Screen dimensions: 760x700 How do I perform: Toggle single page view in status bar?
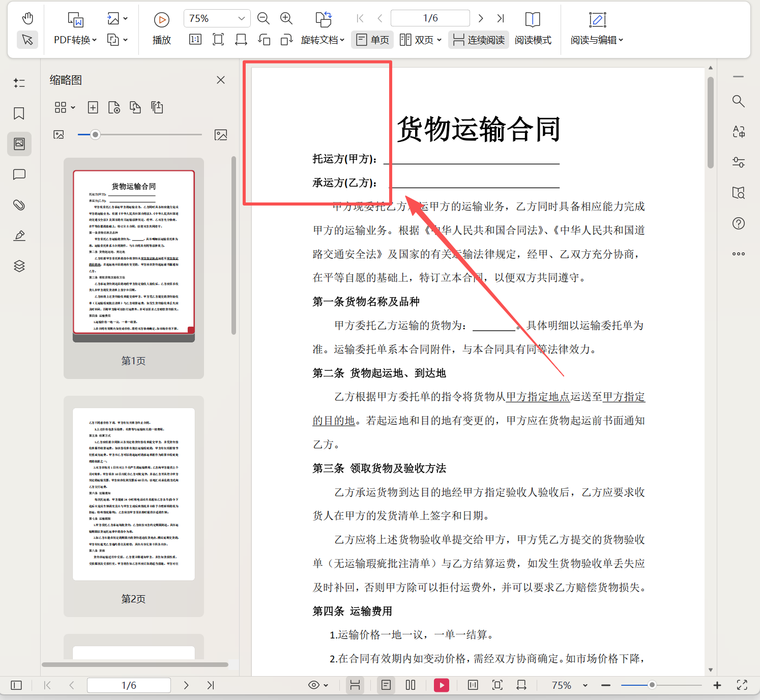(x=386, y=685)
